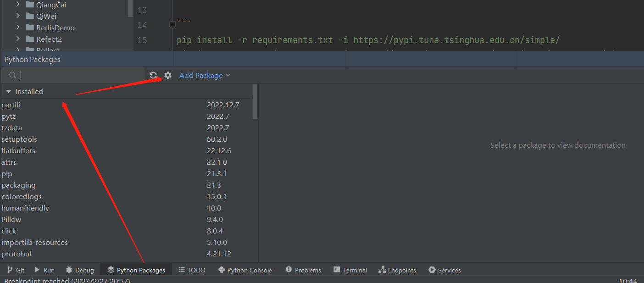This screenshot has width=644, height=283.
Task: Click the Pillow version 9.4.0
Action: 215,220
